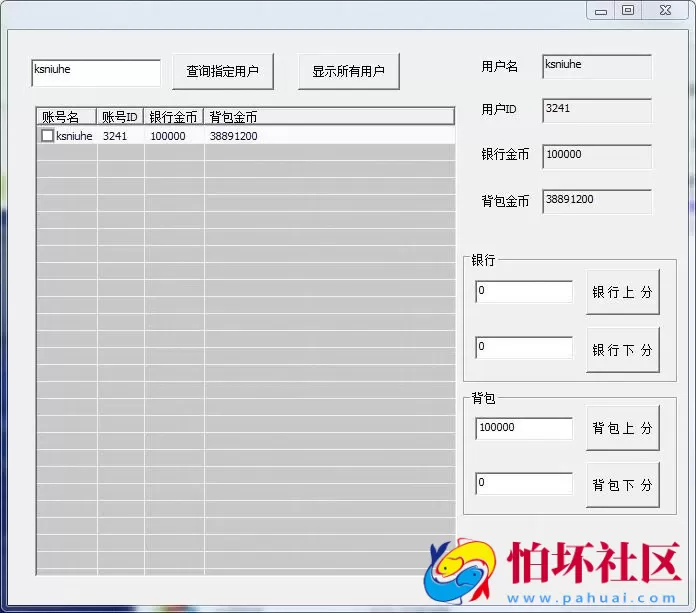Click the 银行金币 field showing 100000

(597, 157)
